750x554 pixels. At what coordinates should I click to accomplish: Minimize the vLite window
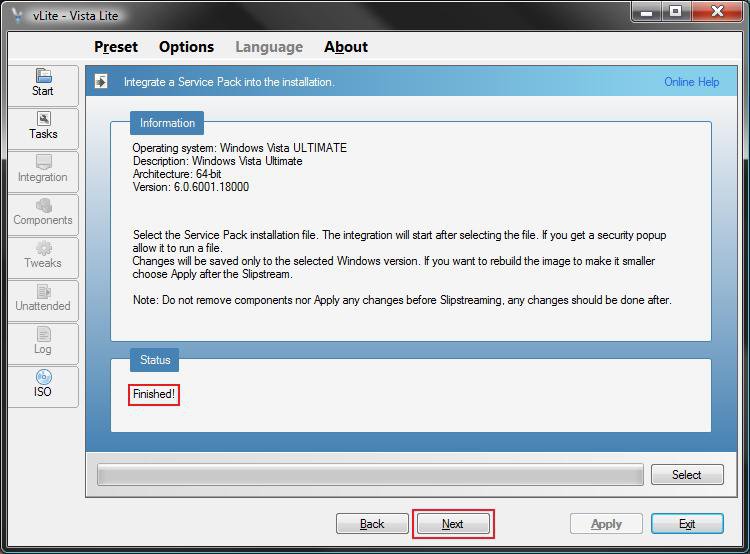coord(647,11)
